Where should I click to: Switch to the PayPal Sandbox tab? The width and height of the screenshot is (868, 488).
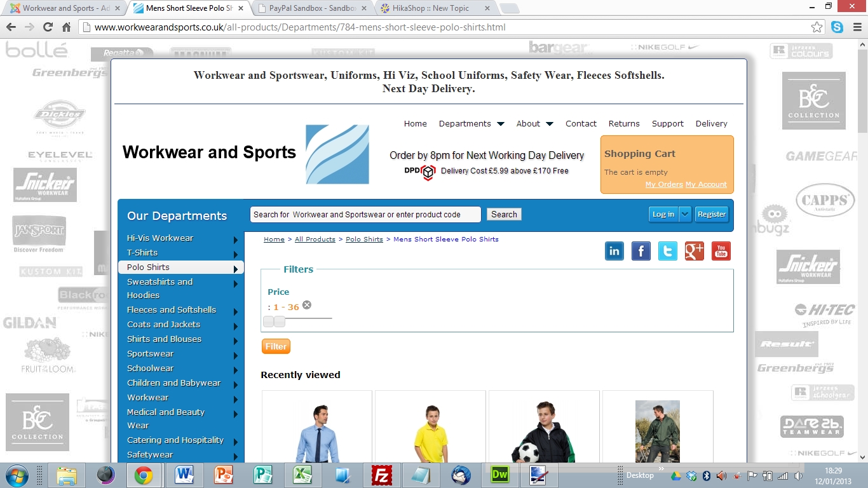(311, 8)
